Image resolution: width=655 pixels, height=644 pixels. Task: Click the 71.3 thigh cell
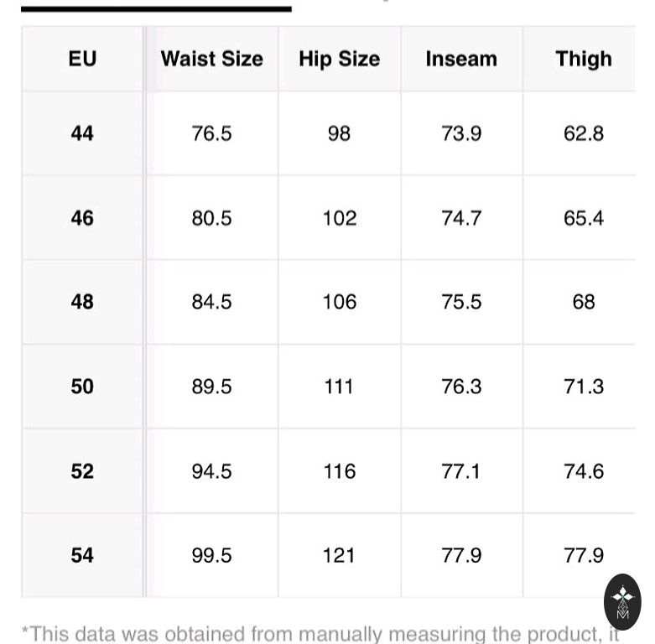tap(583, 387)
